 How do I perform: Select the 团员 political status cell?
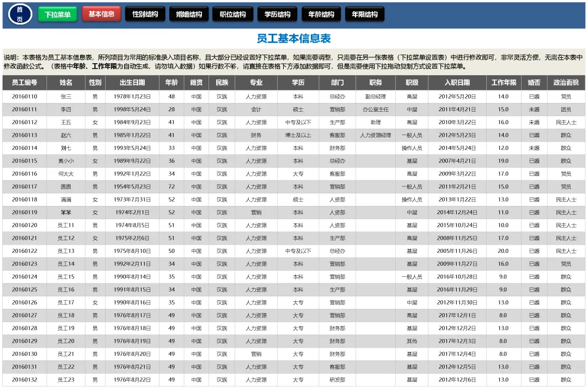point(566,110)
